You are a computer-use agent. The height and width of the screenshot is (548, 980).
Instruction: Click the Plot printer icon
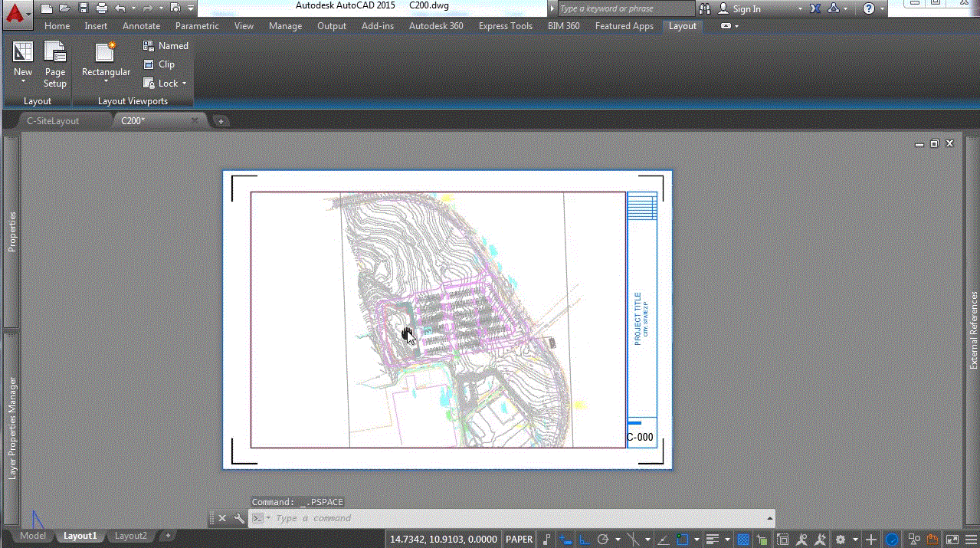pos(101,8)
